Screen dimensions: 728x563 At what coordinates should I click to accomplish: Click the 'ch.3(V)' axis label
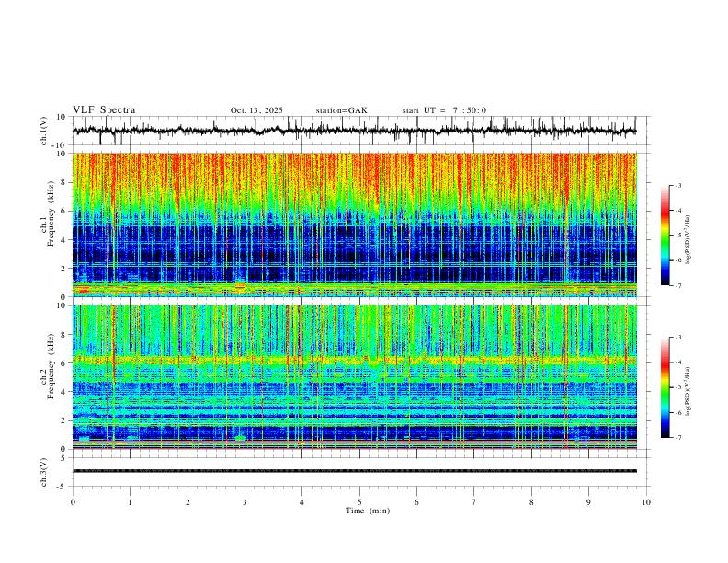coord(44,472)
